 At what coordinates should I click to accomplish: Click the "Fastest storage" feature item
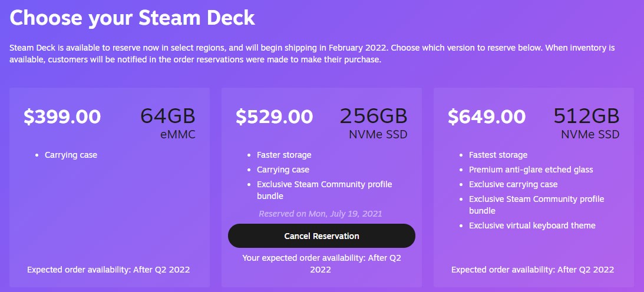point(498,155)
